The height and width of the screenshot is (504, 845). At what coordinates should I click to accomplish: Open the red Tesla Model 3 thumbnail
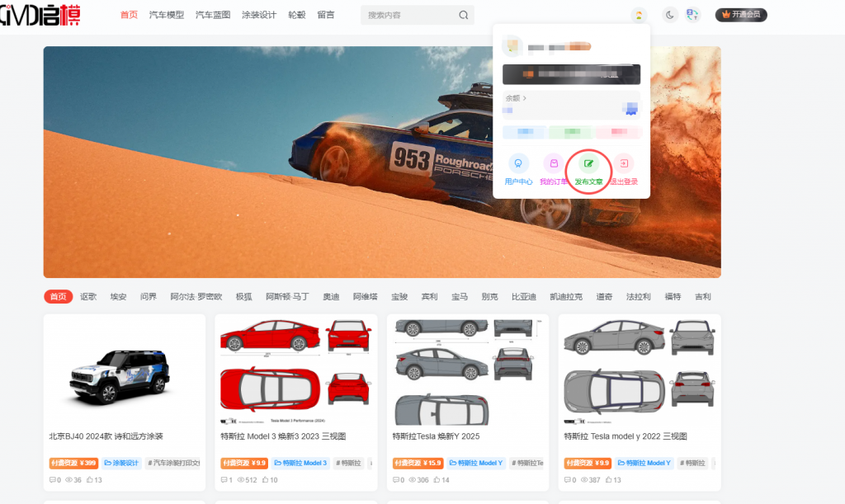(x=295, y=368)
